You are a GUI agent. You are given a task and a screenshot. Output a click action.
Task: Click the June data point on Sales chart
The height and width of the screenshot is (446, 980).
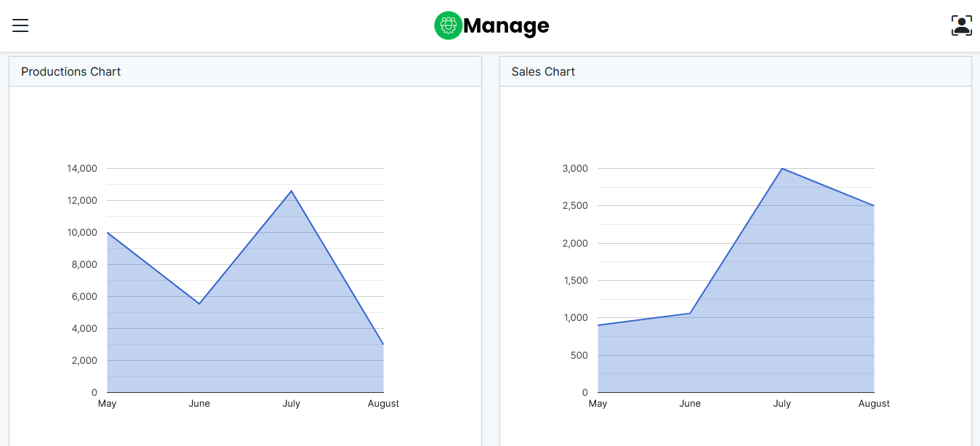pyautogui.click(x=690, y=314)
